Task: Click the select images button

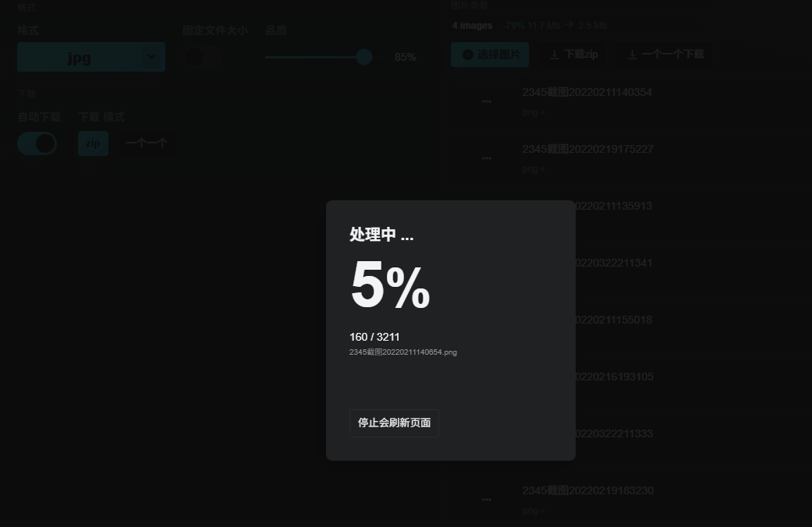Action: pos(490,55)
